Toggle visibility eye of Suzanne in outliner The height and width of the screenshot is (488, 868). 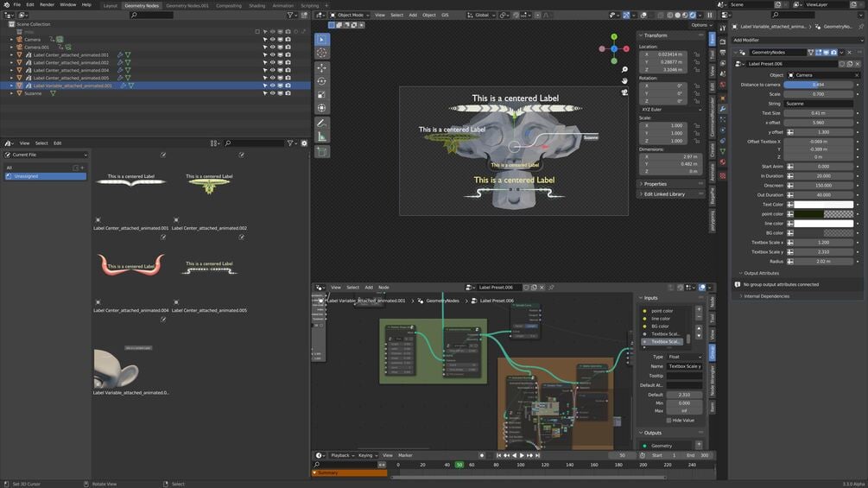[272, 93]
